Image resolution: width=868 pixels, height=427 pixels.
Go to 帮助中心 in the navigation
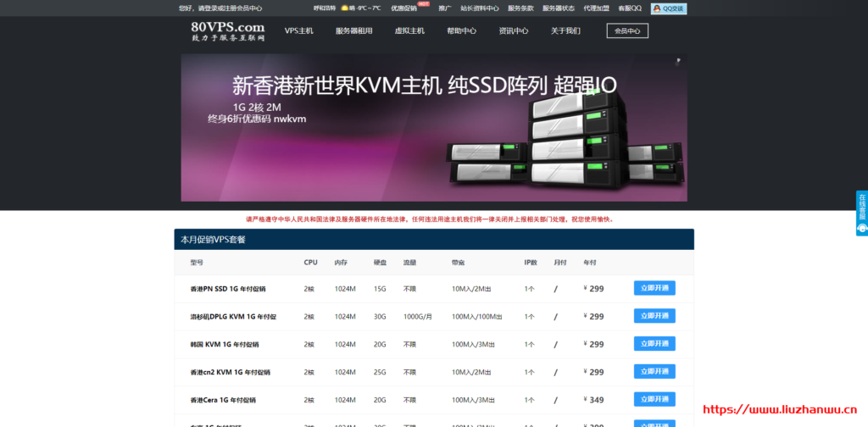[462, 31]
